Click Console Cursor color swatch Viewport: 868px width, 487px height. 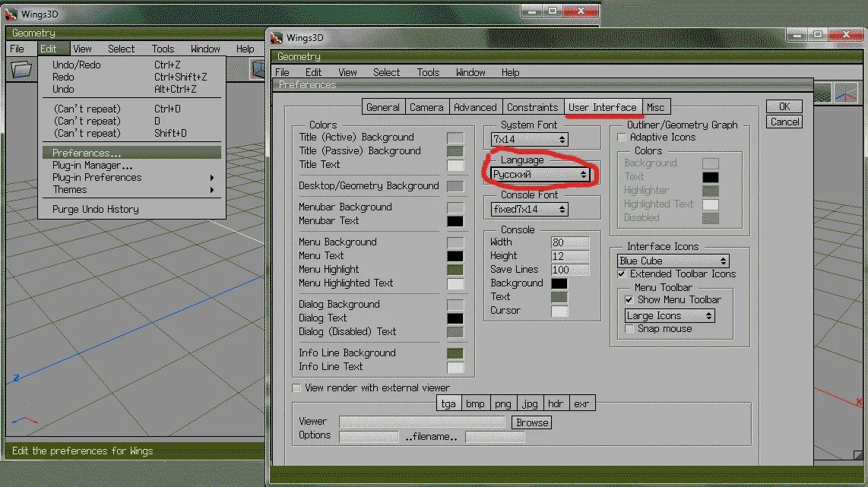559,311
